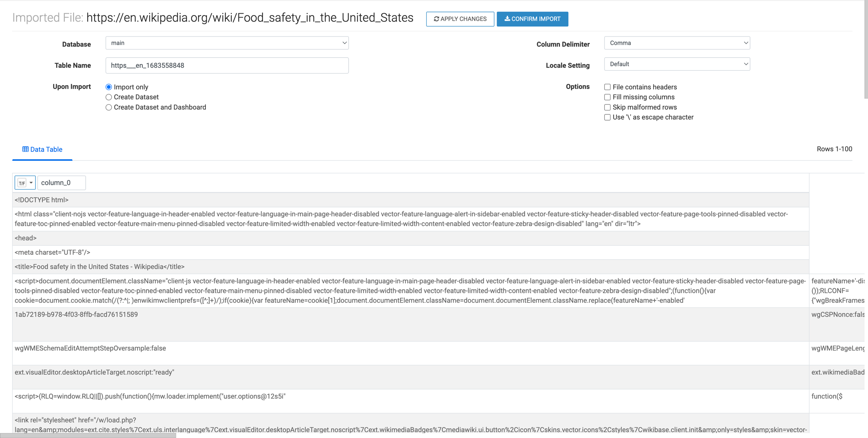Toggle Skip malformed rows checkbox

[x=607, y=107]
